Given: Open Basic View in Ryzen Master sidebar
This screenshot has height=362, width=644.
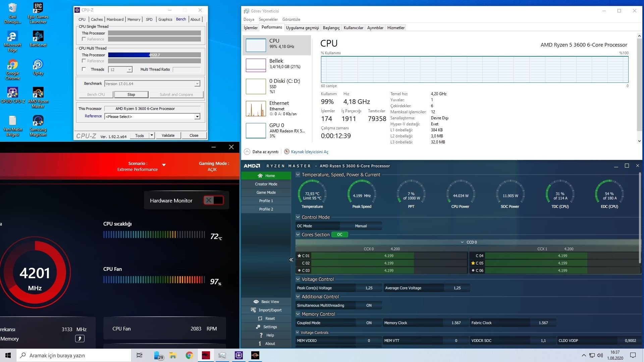Looking at the screenshot, I should (x=256, y=302).
